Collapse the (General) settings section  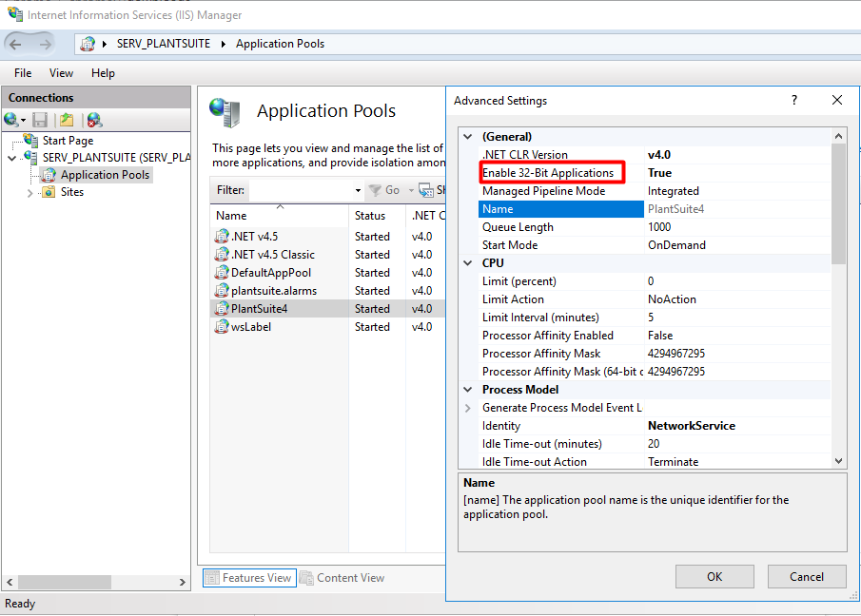click(468, 137)
